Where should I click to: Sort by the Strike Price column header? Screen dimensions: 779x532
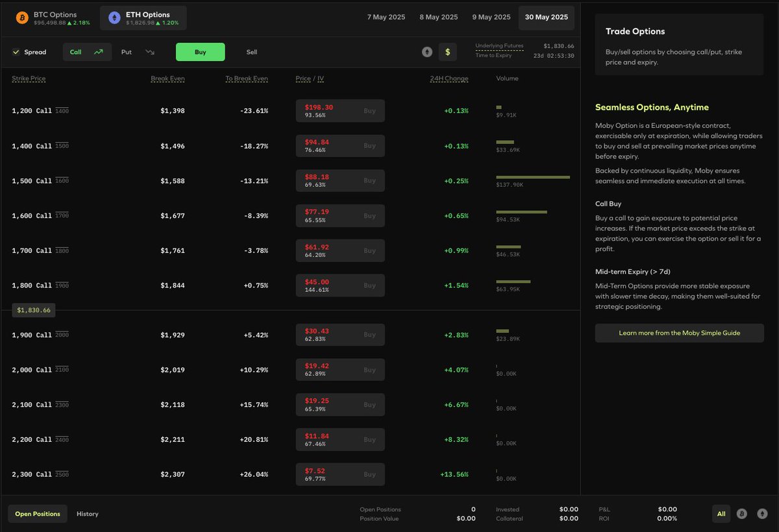(x=29, y=79)
